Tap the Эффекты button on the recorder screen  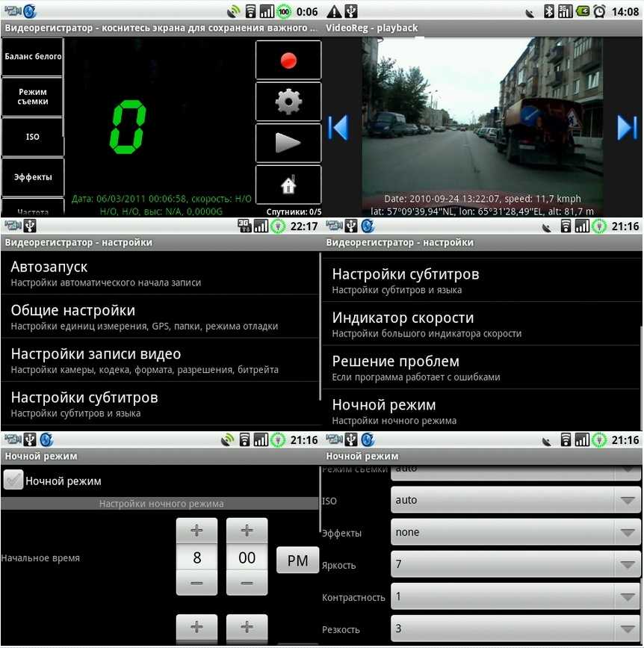point(33,177)
